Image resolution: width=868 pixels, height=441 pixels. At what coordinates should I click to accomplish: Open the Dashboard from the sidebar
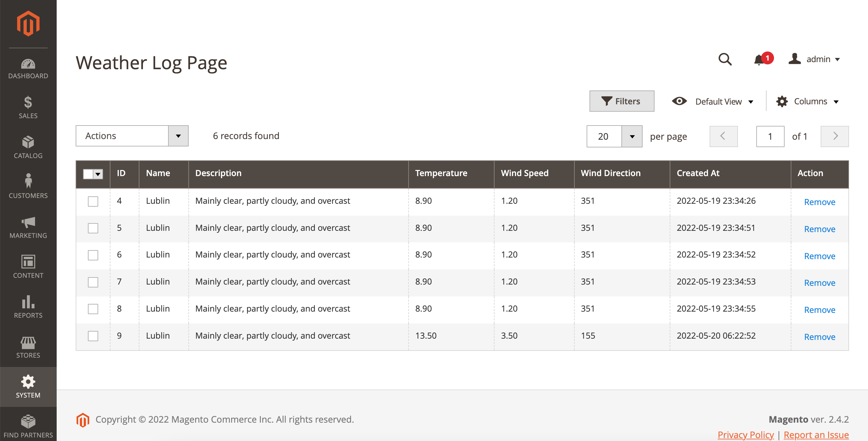point(28,69)
